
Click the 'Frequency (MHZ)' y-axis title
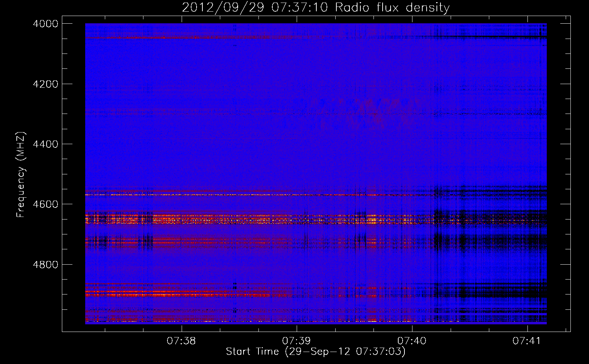pos(21,174)
